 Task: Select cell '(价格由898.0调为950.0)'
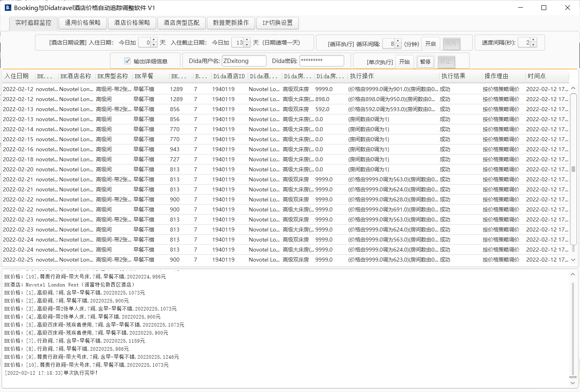coord(393,99)
